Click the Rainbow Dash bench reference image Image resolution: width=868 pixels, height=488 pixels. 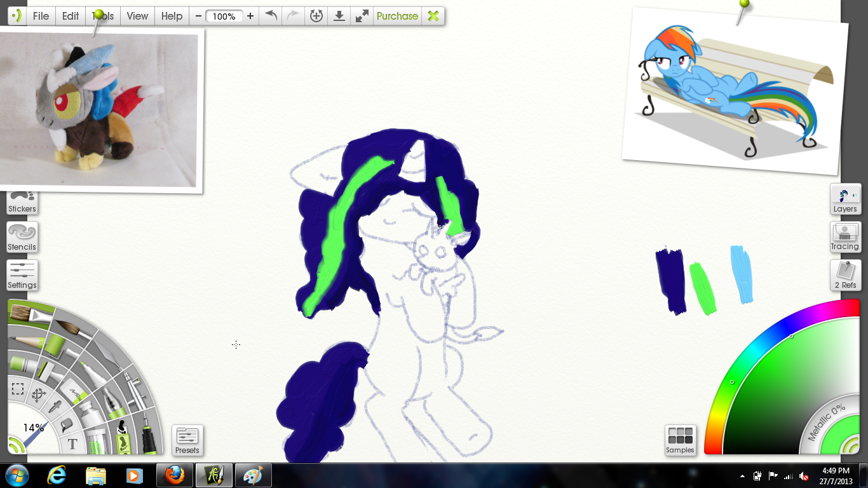(734, 92)
